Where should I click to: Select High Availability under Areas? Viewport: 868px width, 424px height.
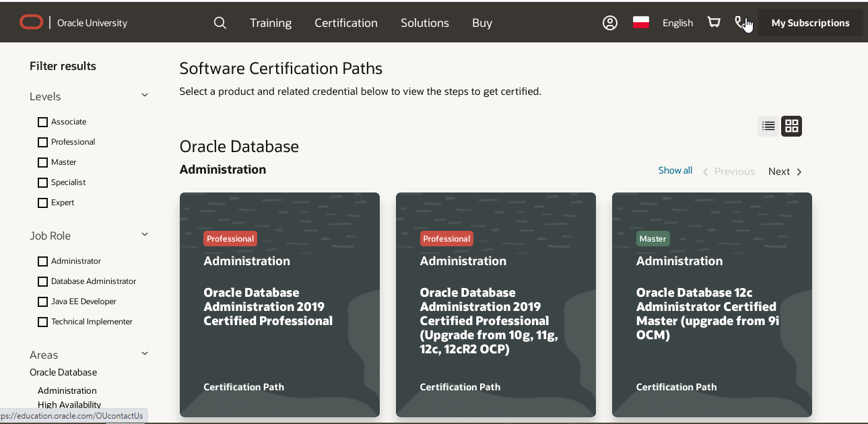click(x=69, y=404)
